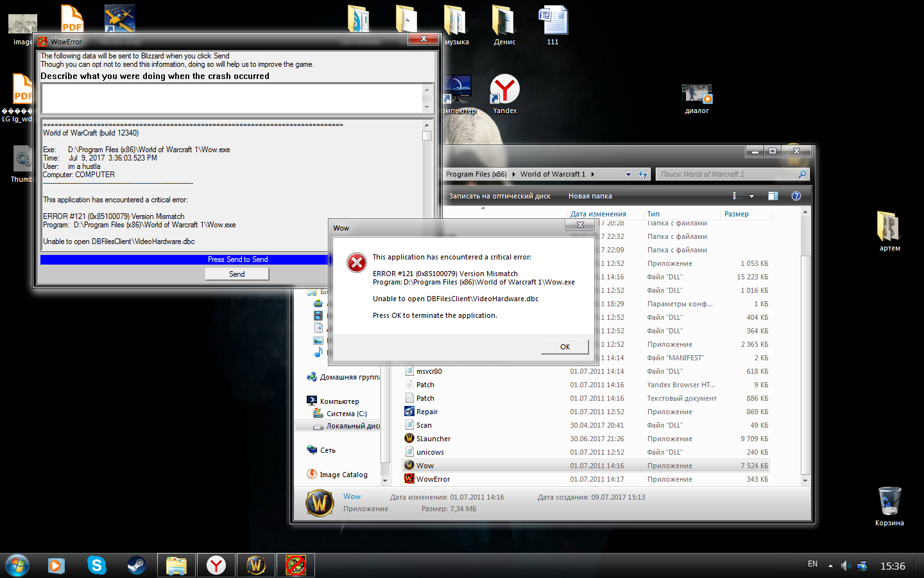Viewport: 924px width, 578px height.
Task: Click World of Warcraft 1 breadcrumb
Action: click(x=552, y=174)
